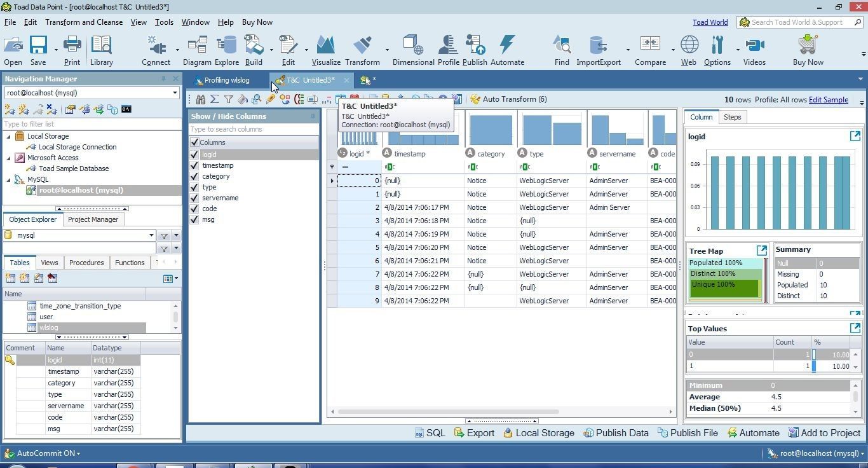
Task: Click the new connection icon in Navigation Manager
Action: click(x=10, y=109)
